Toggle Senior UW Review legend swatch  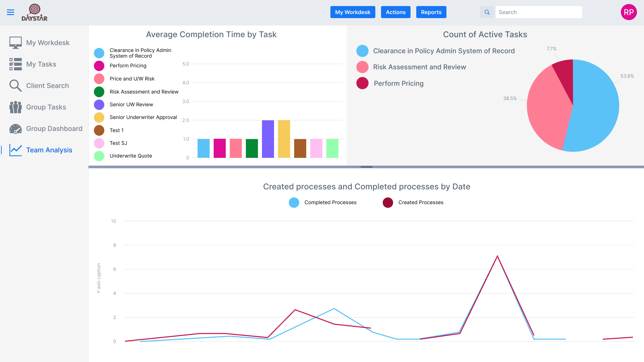(x=99, y=105)
